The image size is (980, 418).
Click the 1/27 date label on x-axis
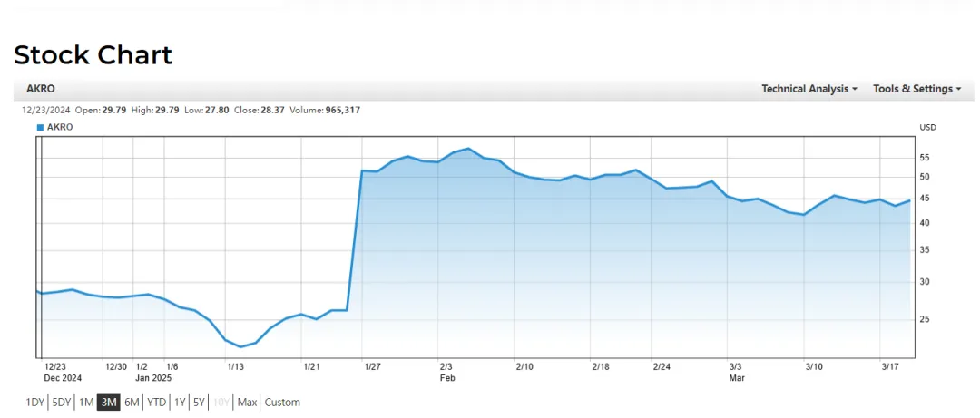[372, 366]
